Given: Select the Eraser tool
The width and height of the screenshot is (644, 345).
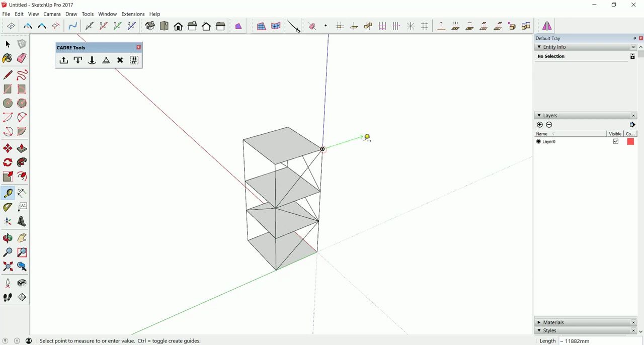Looking at the screenshot, I should pyautogui.click(x=22, y=58).
